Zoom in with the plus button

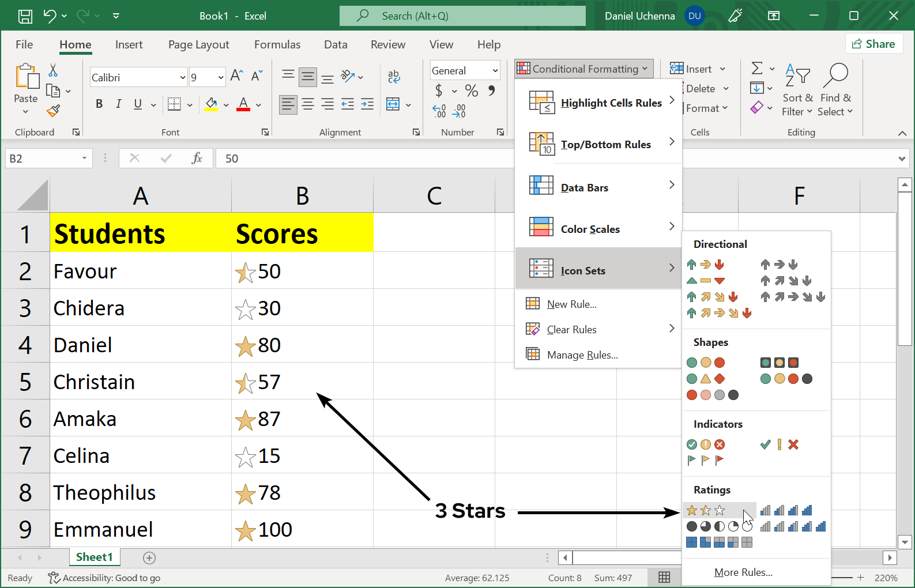pyautogui.click(x=860, y=578)
